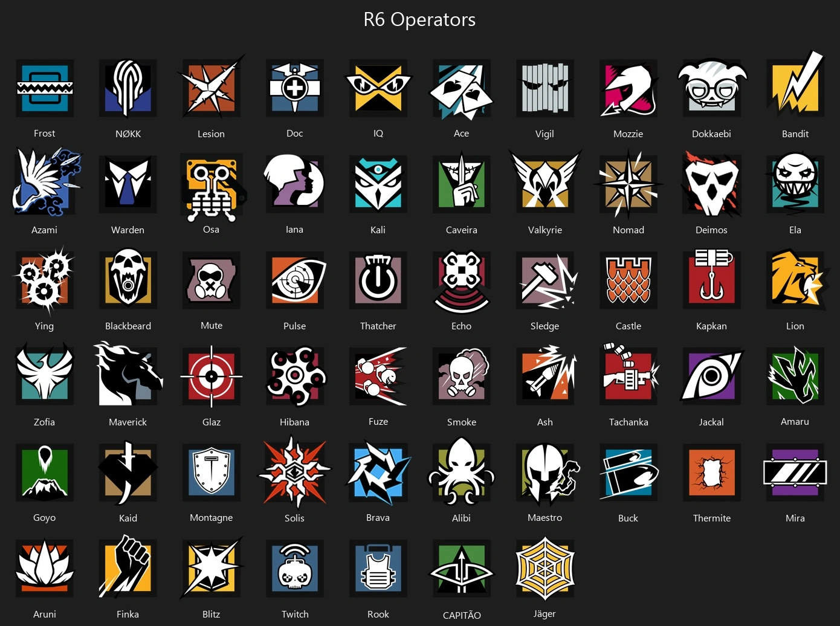Choose the Glaz crosshair target icon

pos(212,376)
